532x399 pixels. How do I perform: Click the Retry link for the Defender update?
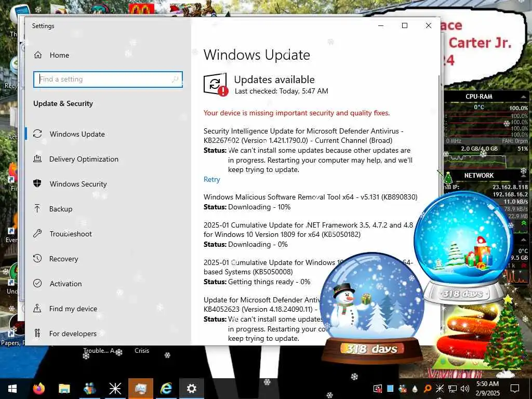tap(212, 179)
